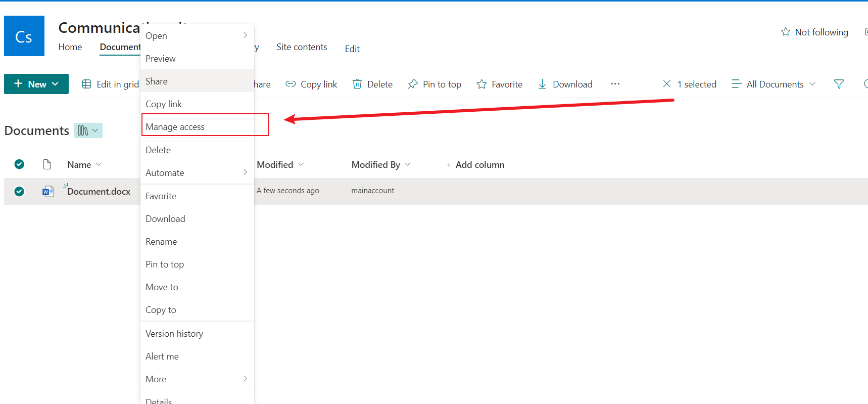Select Download in the context menu
The width and height of the screenshot is (868, 404).
197,218
